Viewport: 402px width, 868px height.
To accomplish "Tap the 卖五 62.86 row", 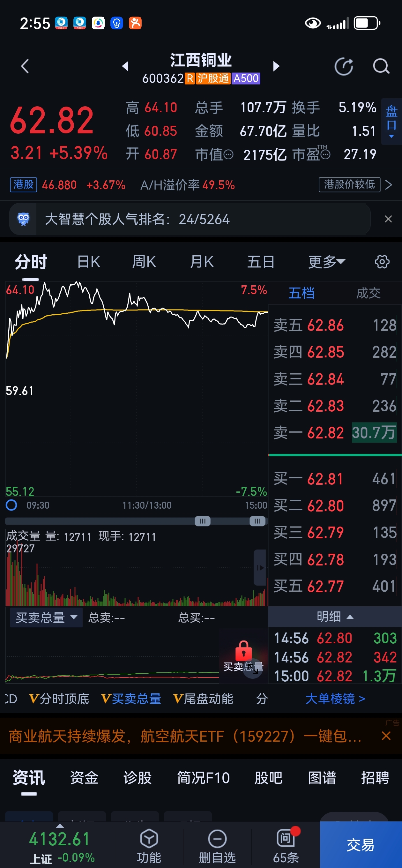I will click(x=335, y=325).
